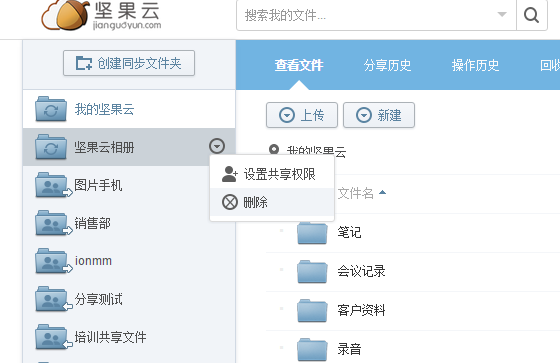Select the ionmm shared folder icon
This screenshot has width=560, height=363.
tap(54, 261)
